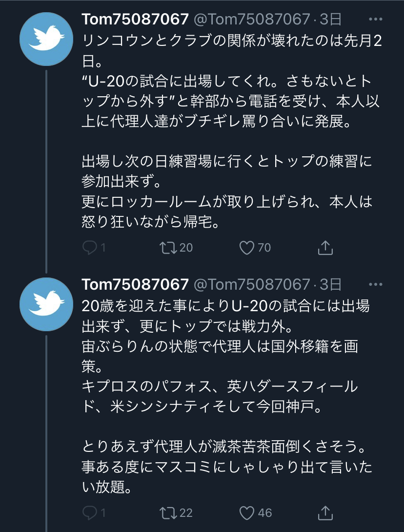Screen dimensions: 404x532
Task: Open the bold Tom75087067 name on first tweet
Action: [135, 20]
